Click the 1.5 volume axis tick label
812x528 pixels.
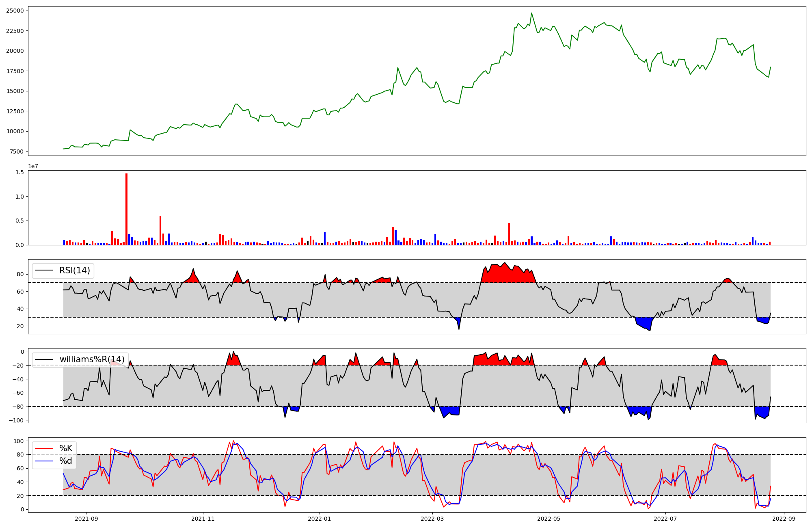click(x=19, y=172)
